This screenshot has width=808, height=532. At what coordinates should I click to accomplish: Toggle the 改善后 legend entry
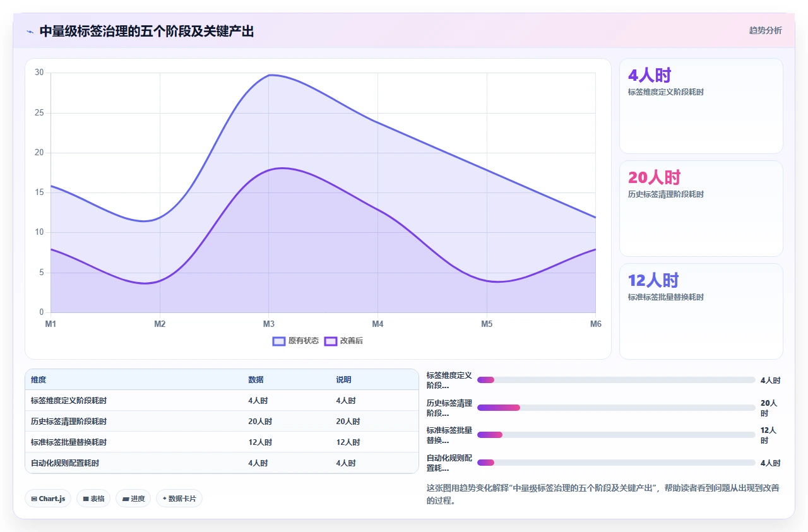click(x=343, y=341)
